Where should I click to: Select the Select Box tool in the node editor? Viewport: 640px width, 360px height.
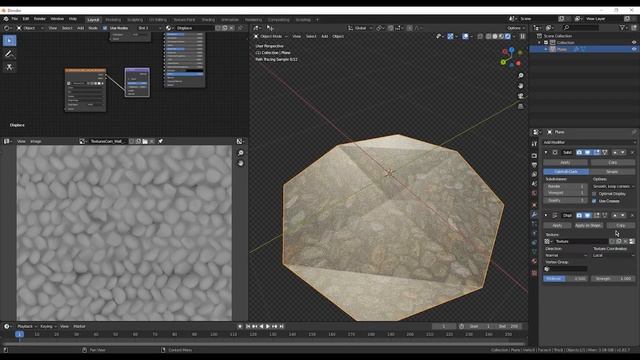(9, 40)
